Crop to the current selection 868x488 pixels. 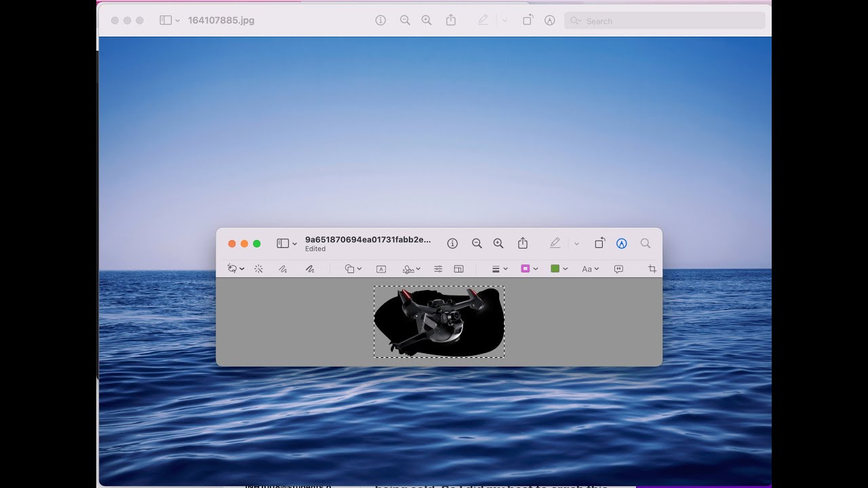[652, 269]
